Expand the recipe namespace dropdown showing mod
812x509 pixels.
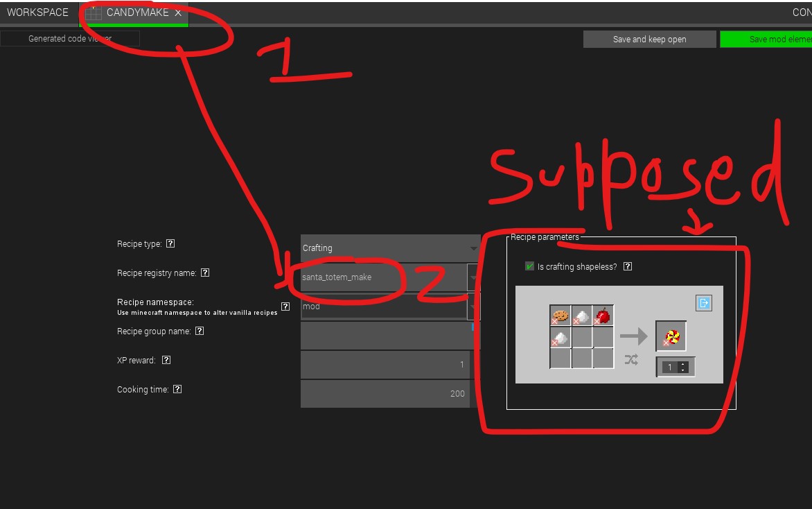[473, 307]
